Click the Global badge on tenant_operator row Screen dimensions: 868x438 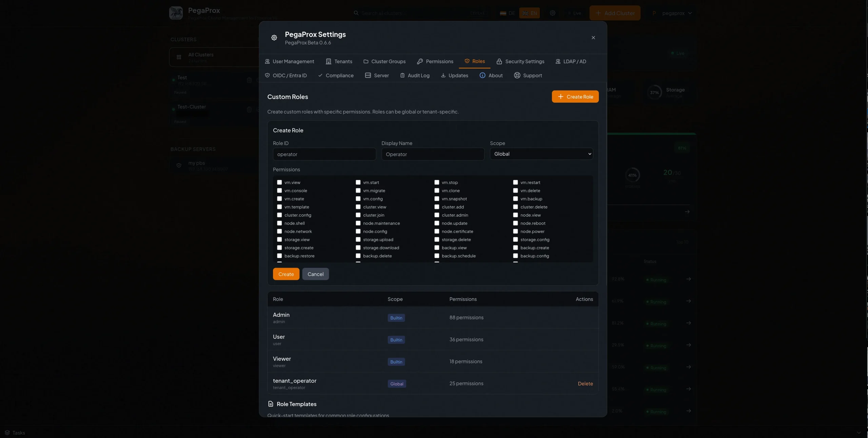[397, 384]
